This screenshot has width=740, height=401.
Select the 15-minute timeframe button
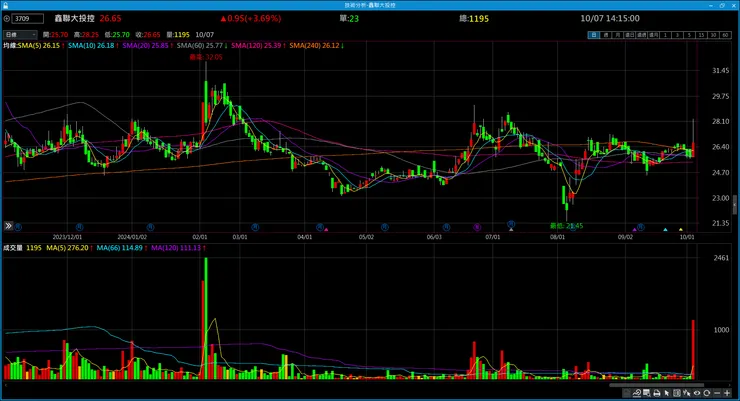coord(701,35)
